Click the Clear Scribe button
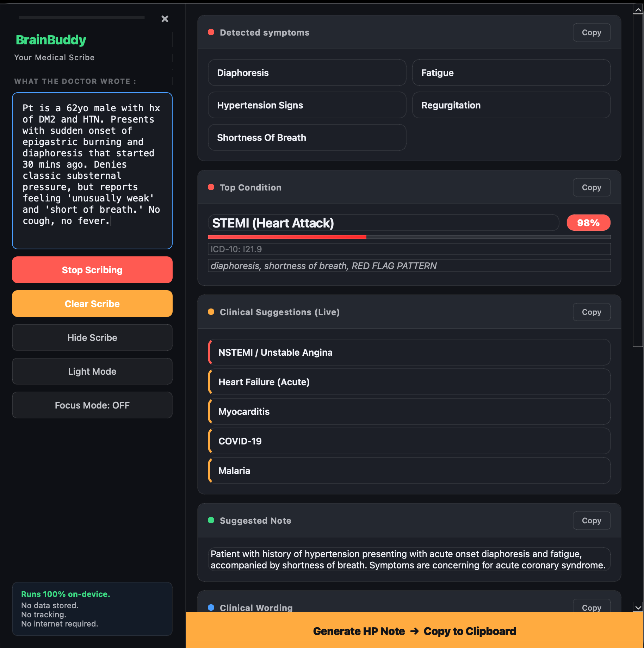This screenshot has width=644, height=648. pos(92,304)
